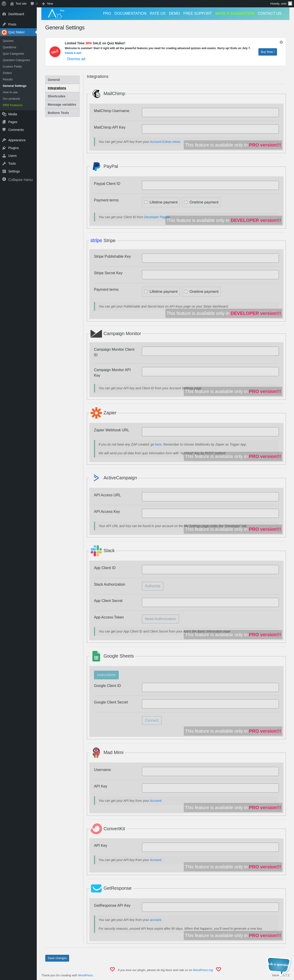Screen dimensions: 294x980
Task: Click the Pages icon in sidebar
Action: pyautogui.click(x=4, y=122)
